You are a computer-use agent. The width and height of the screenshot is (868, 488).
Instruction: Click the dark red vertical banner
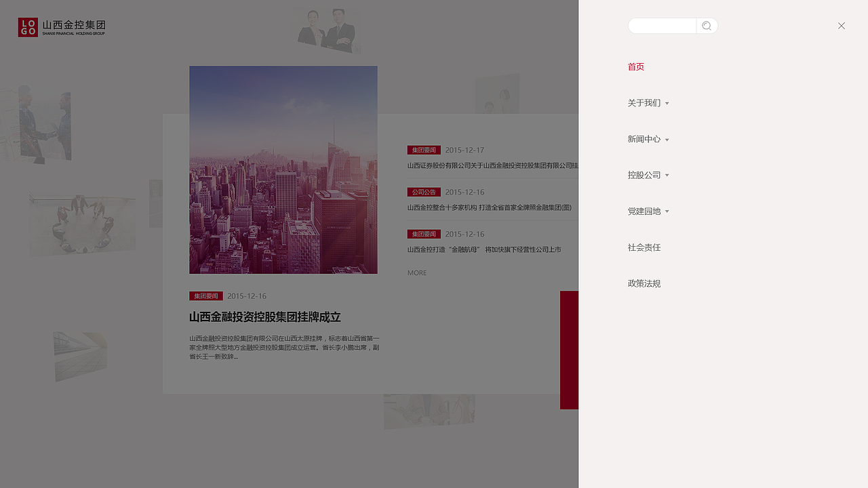tap(569, 350)
